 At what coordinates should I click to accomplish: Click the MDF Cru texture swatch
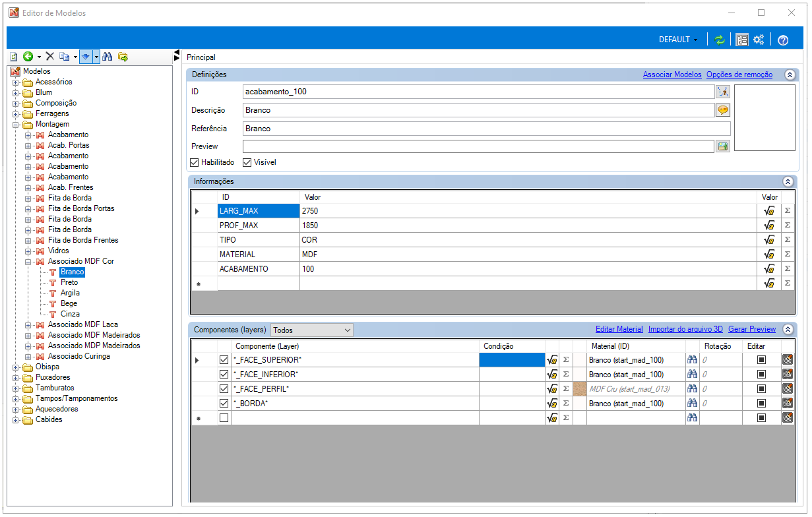click(x=580, y=389)
